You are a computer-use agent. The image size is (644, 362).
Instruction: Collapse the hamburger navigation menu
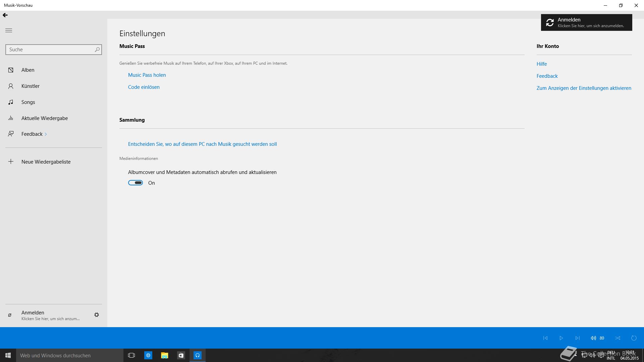click(x=9, y=31)
